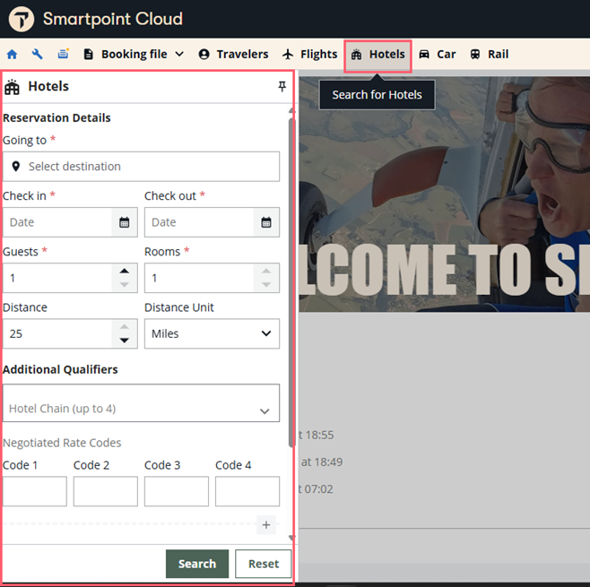The width and height of the screenshot is (590, 587).
Task: Open the Check out calendar picker
Action: pos(266,222)
